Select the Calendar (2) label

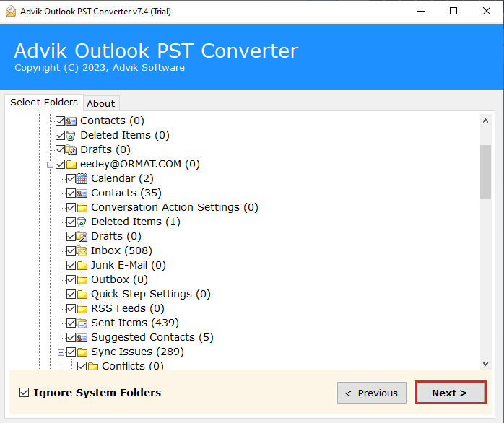123,178
